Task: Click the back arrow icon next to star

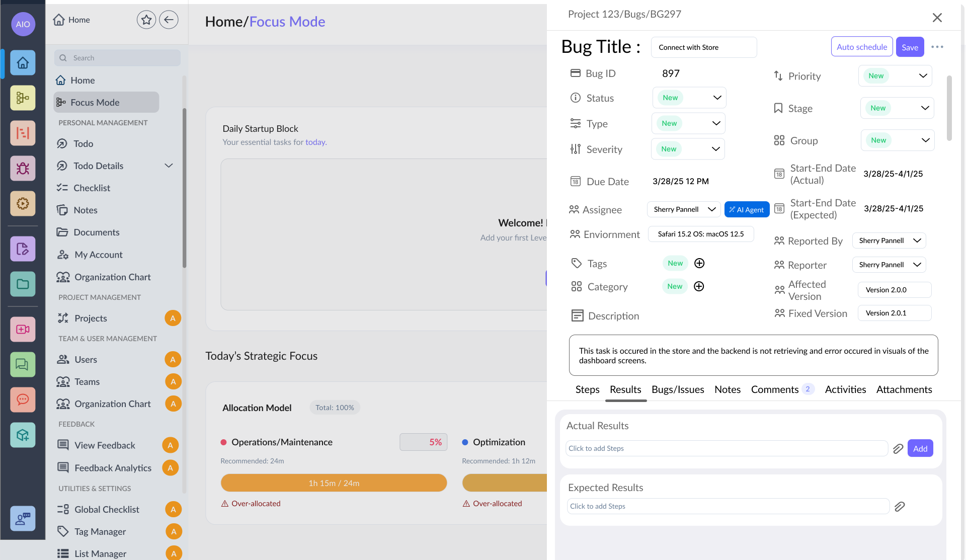Action: pyautogui.click(x=169, y=20)
